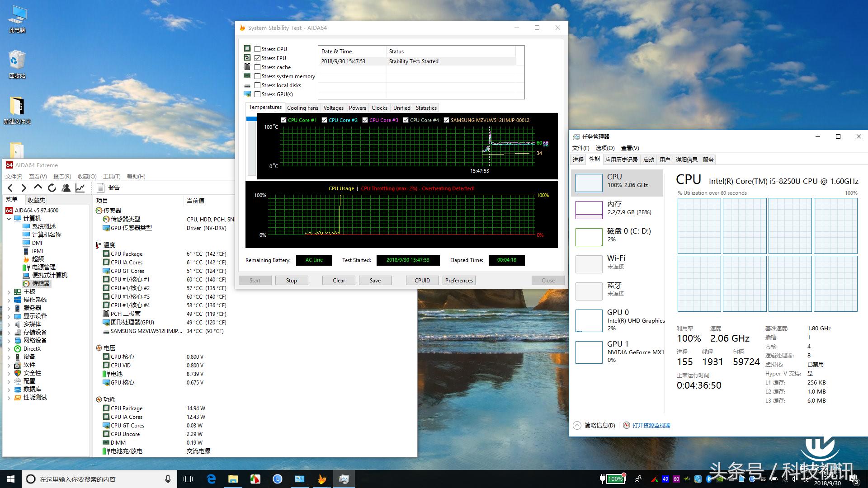868x488 pixels.
Task: Uncheck the Stress FPU checkbox
Action: 257,58
